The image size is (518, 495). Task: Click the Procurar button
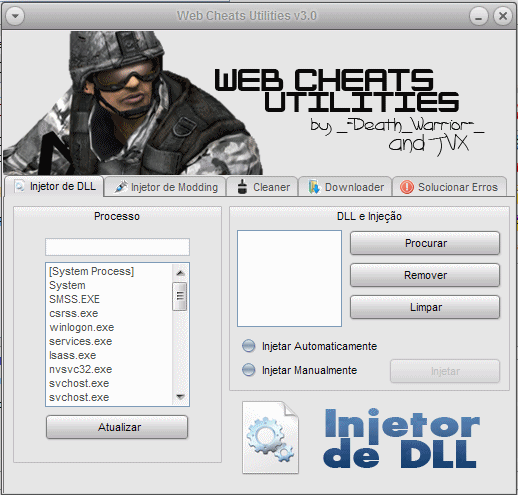(x=425, y=243)
